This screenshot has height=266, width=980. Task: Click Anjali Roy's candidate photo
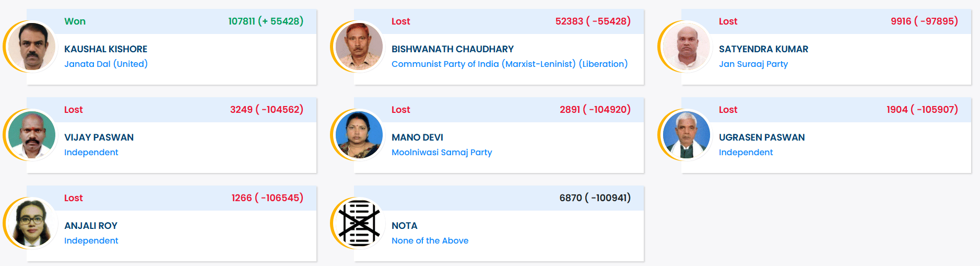32,223
